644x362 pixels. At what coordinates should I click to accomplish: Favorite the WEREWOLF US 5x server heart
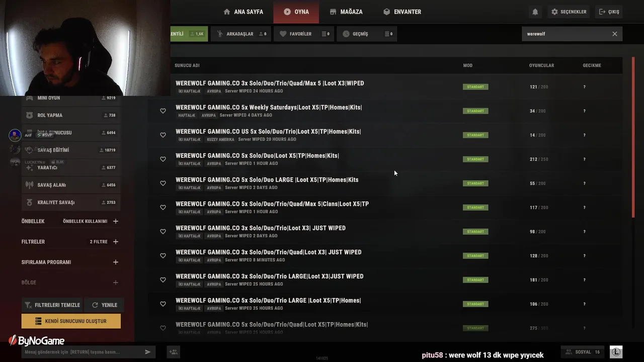(x=163, y=135)
